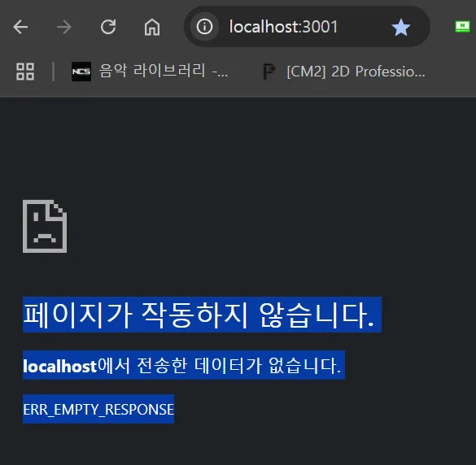Open the green extension icon at the toolbar edge
The height and width of the screenshot is (465, 476).
click(462, 26)
